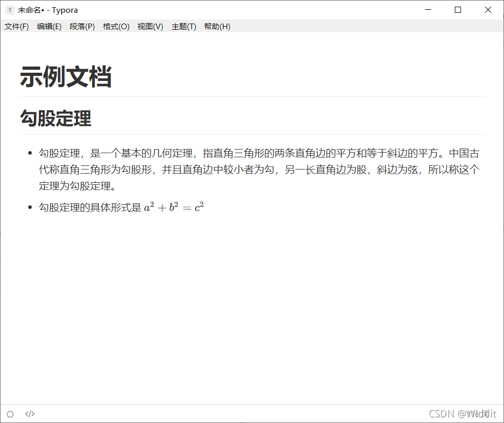504x423 pixels.
Task: Open the 帮助(H) menu
Action: point(217,27)
